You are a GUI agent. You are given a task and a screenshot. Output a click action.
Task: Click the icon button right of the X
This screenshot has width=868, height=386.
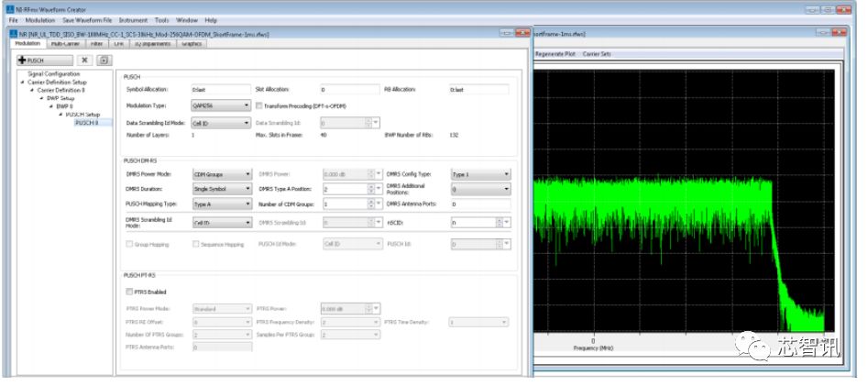[x=104, y=61]
